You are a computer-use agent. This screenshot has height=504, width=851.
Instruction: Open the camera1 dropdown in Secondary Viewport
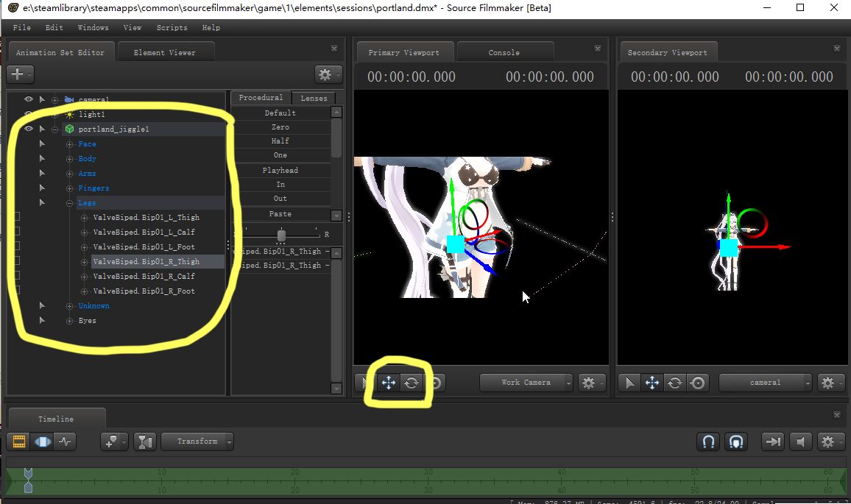click(766, 383)
